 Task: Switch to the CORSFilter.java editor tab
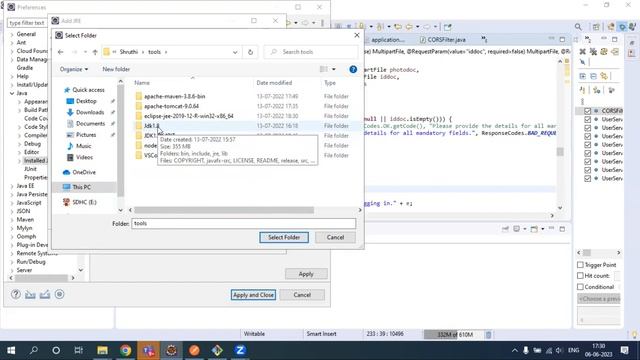click(442, 40)
